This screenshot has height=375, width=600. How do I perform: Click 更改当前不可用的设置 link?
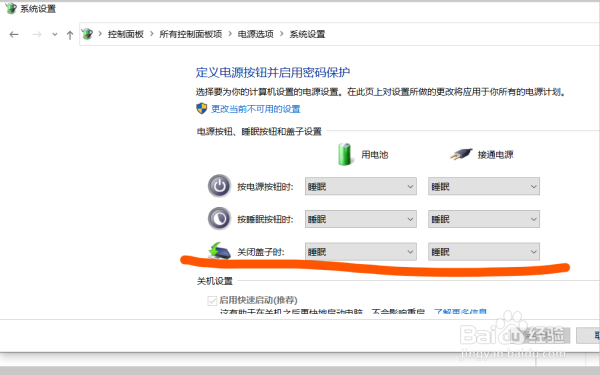coord(256,109)
